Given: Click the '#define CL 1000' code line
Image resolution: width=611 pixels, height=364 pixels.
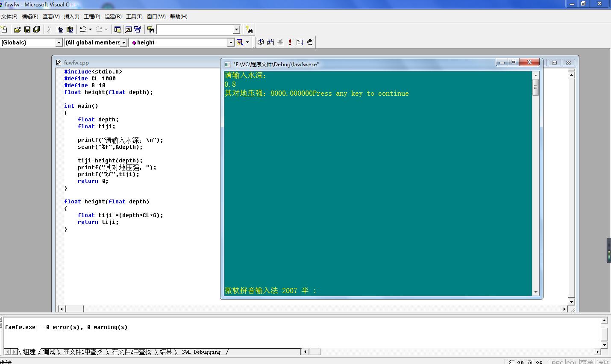Looking at the screenshot, I should pos(90,79).
